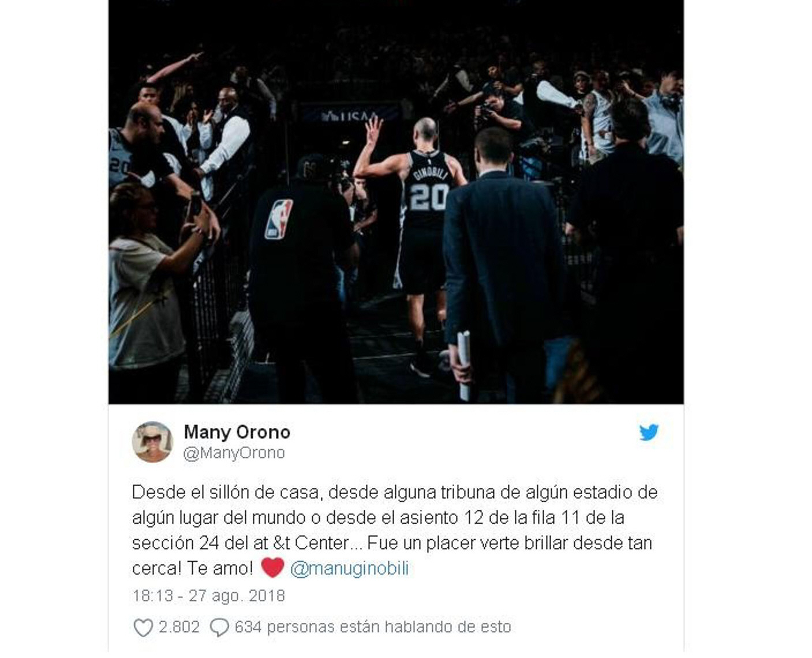This screenshot has height=658, width=812.
Task: Open 634 personas están hablando de esto
Action: click(373, 627)
